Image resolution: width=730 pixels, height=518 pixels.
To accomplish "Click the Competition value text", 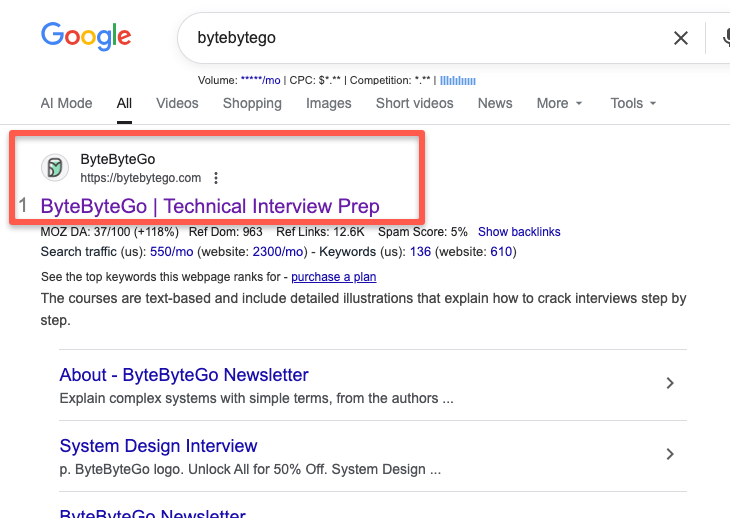I will pyautogui.click(x=390, y=81).
